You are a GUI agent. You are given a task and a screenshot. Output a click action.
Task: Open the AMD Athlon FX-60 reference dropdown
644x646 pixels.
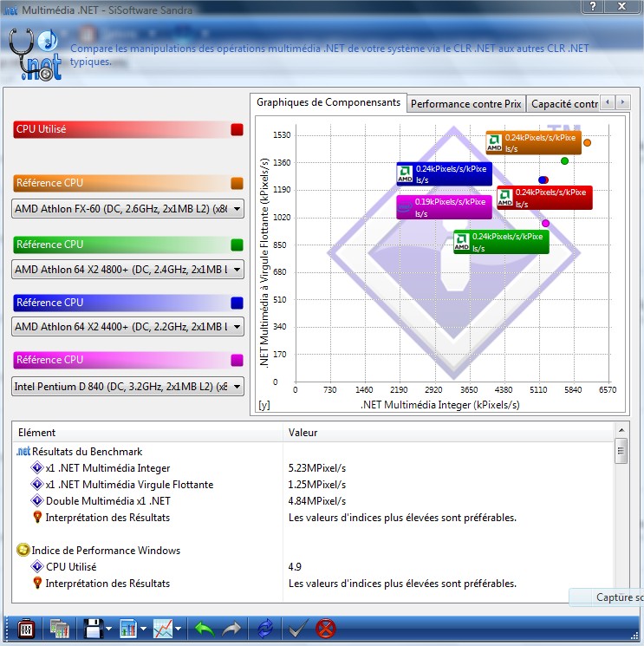coord(127,209)
